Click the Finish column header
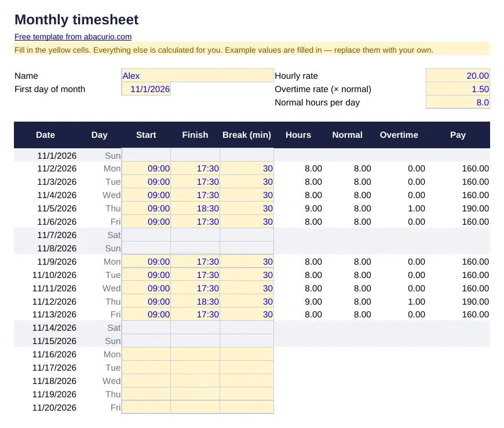504x428 pixels. click(195, 135)
